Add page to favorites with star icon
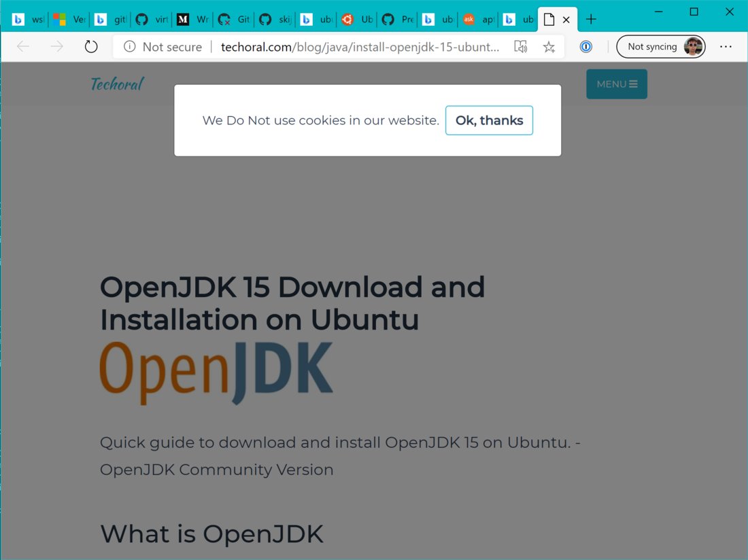Viewport: 748px width, 560px height. pos(549,47)
